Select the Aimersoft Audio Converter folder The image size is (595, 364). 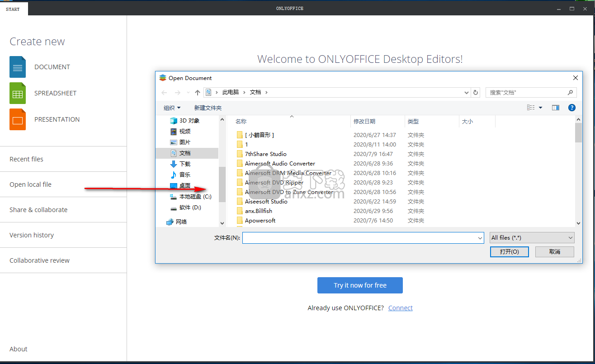(x=280, y=164)
